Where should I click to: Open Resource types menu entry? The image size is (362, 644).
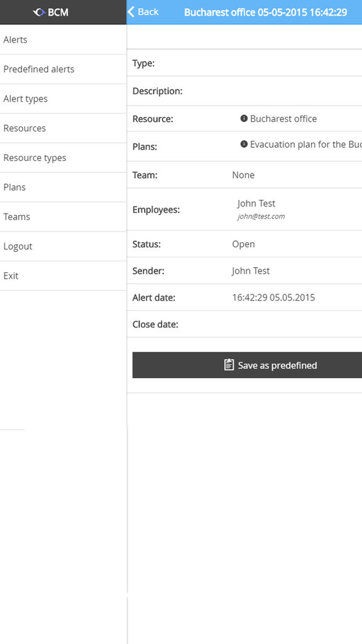click(63, 158)
